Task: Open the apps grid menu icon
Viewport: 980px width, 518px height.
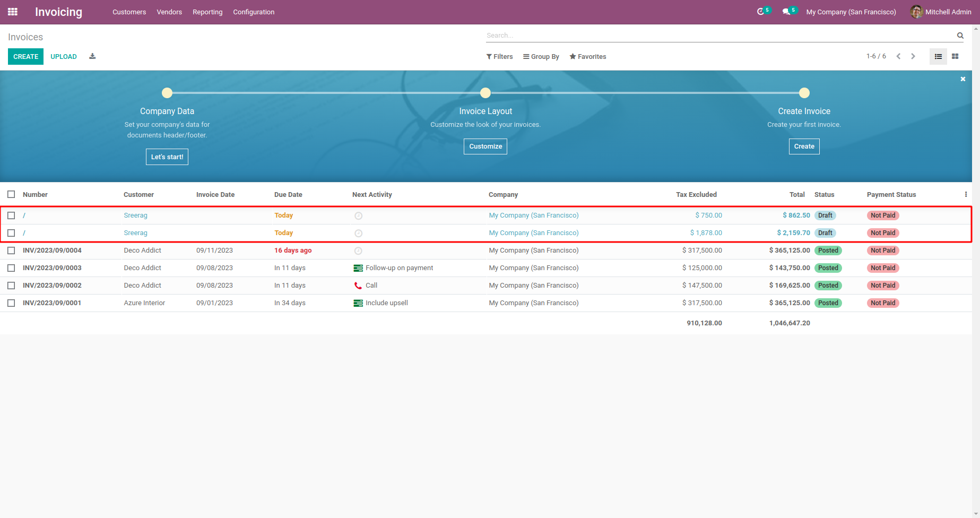Action: coord(13,12)
